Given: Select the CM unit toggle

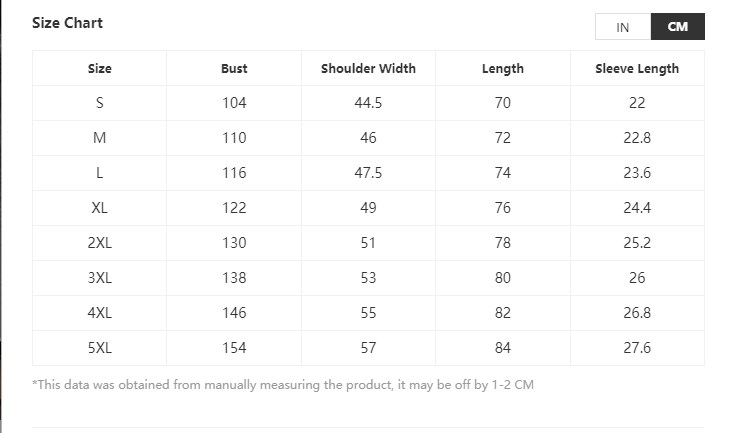Looking at the screenshot, I should (677, 27).
